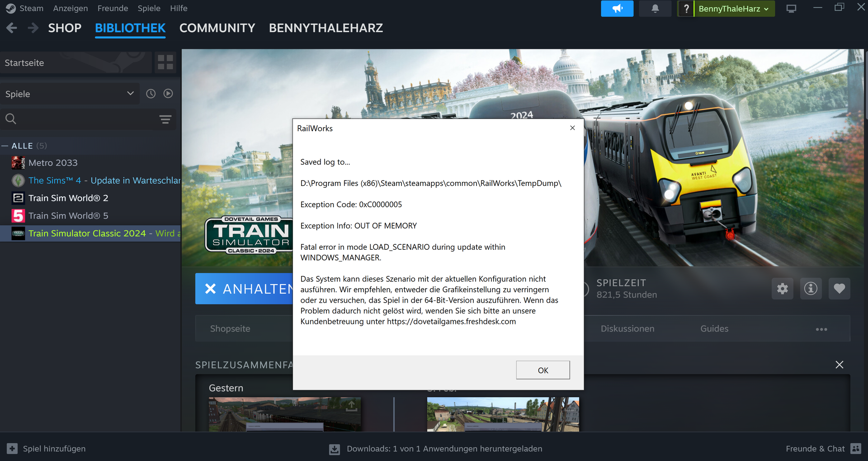Click the SPIELZEIT 821,5 Stunden text
The image size is (868, 461).
(627, 289)
